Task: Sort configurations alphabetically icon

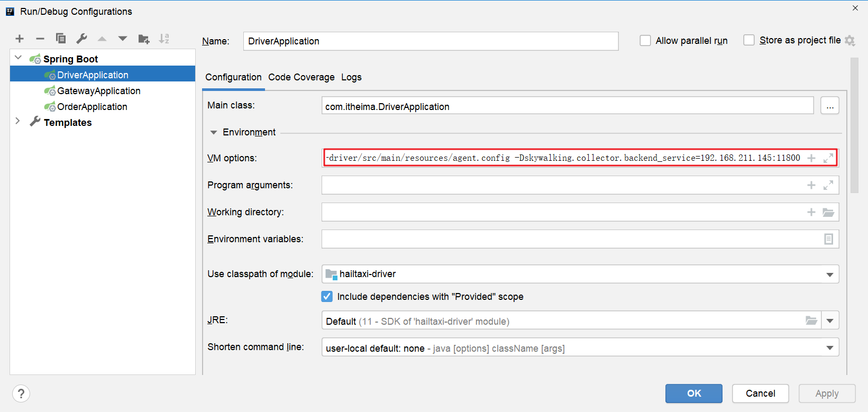Action: [x=164, y=39]
